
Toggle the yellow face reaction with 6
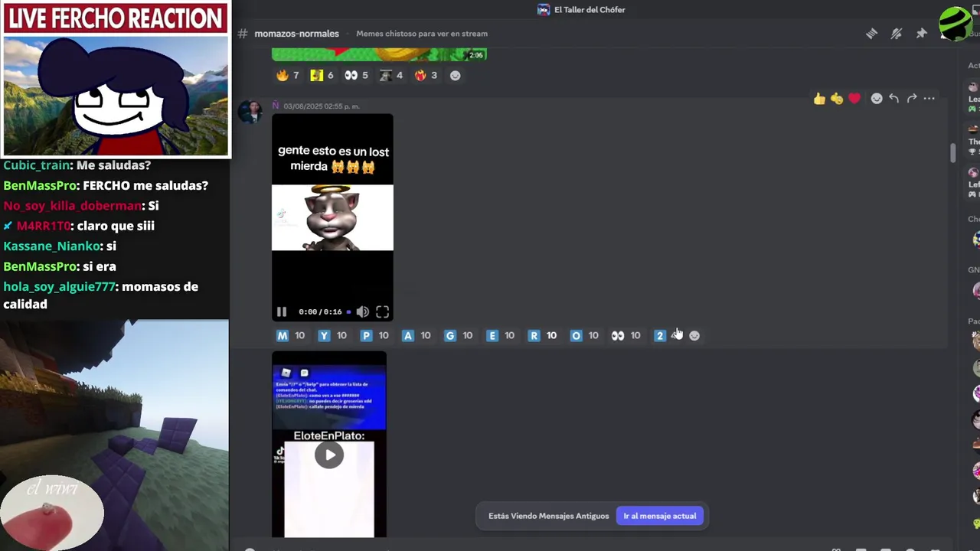(322, 75)
